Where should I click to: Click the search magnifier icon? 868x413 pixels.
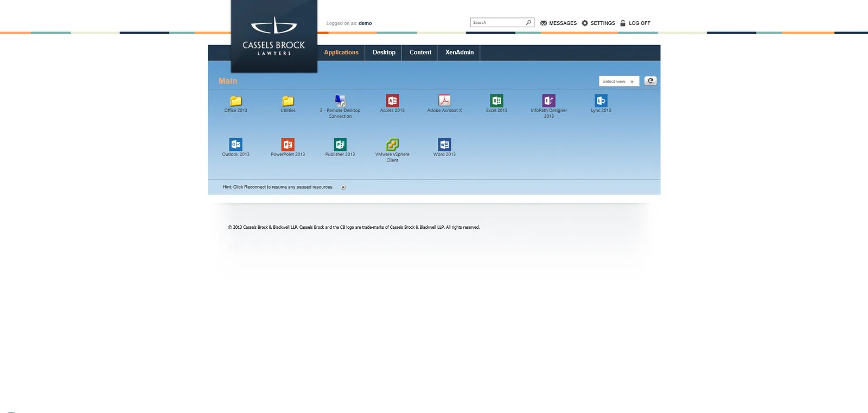(528, 22)
